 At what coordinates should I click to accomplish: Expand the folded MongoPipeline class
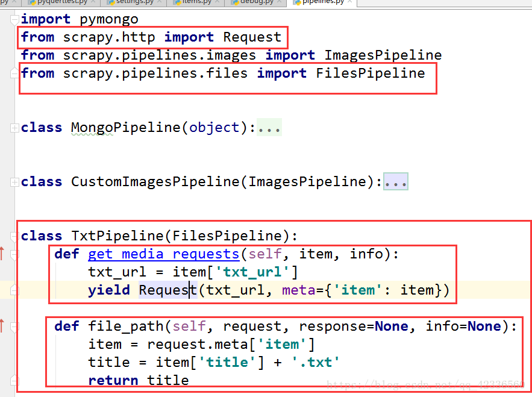click(x=14, y=128)
